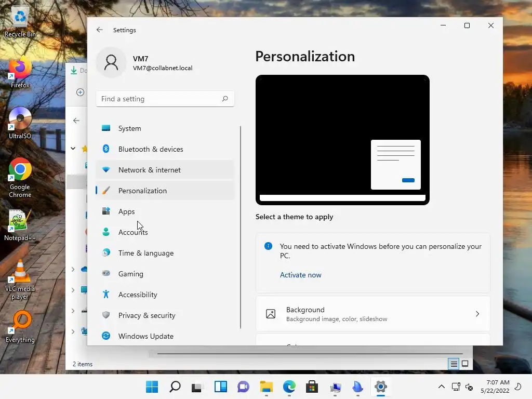
Task: Focus the Find a setting search box
Action: 165,99
